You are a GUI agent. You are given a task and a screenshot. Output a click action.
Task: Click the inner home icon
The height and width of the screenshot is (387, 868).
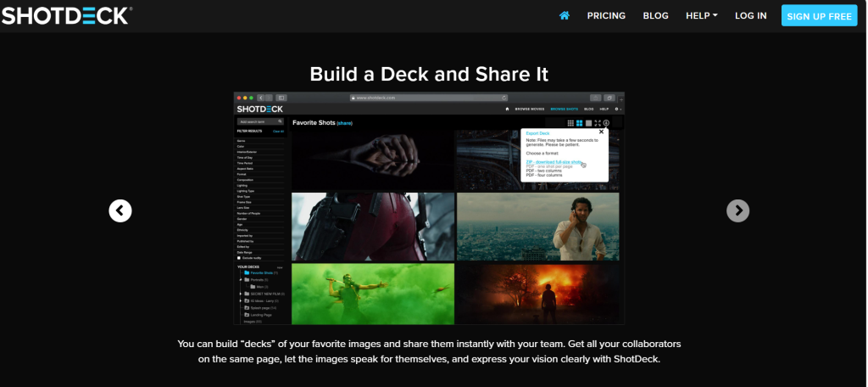[x=507, y=109]
